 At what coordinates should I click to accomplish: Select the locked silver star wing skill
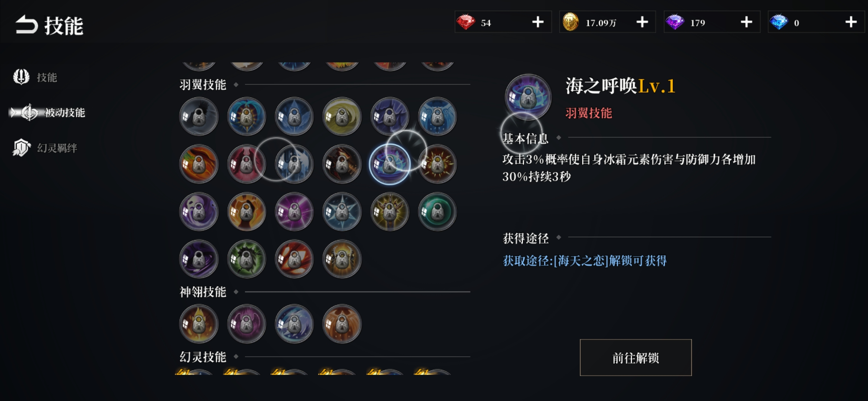(x=342, y=212)
